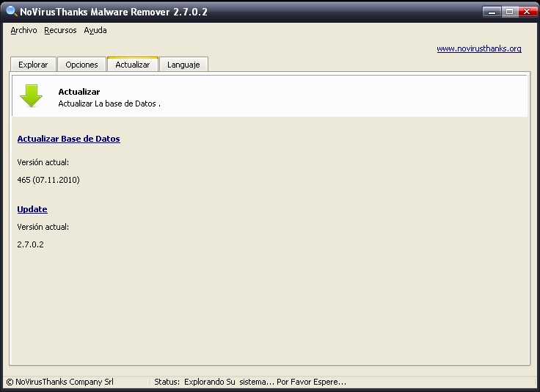Click the Actualizar La base de Datos description
Viewport: 540px width, 392px height.
(109, 104)
